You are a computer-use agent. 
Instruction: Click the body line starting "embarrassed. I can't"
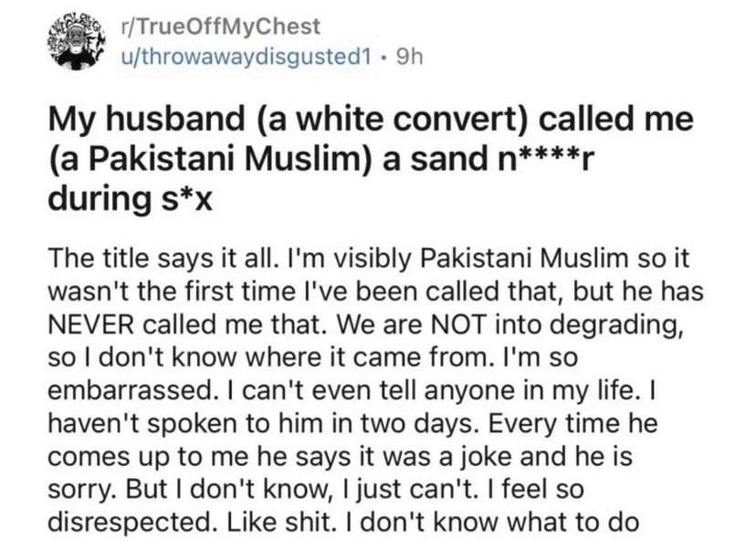tap(351, 391)
